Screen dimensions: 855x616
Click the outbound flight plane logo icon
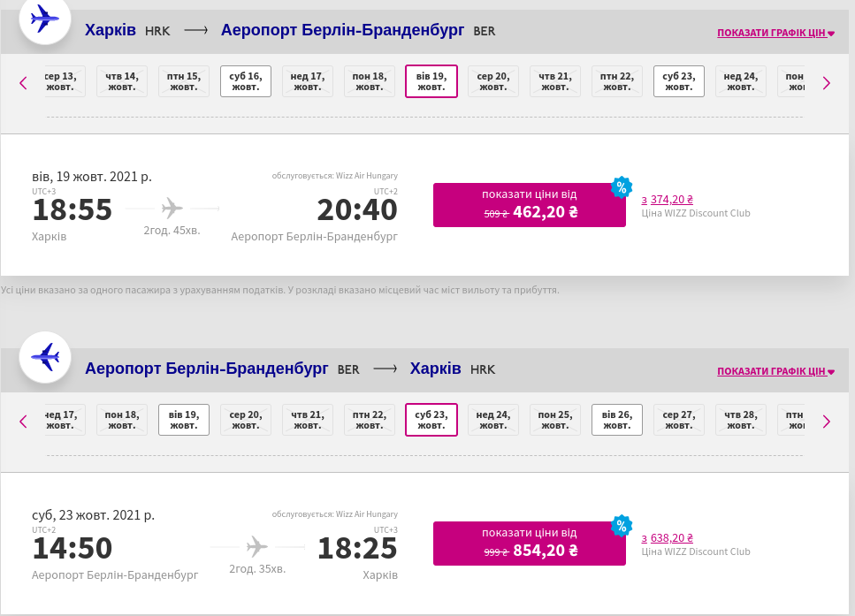coord(44,19)
